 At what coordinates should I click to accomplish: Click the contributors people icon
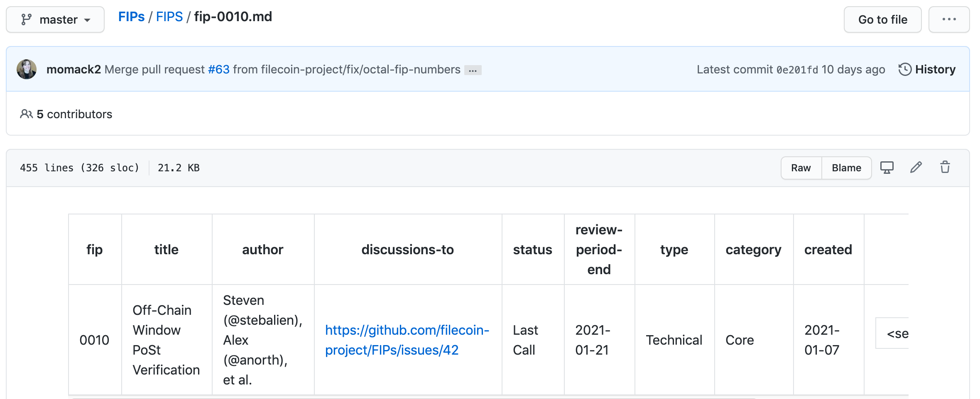coord(26,114)
